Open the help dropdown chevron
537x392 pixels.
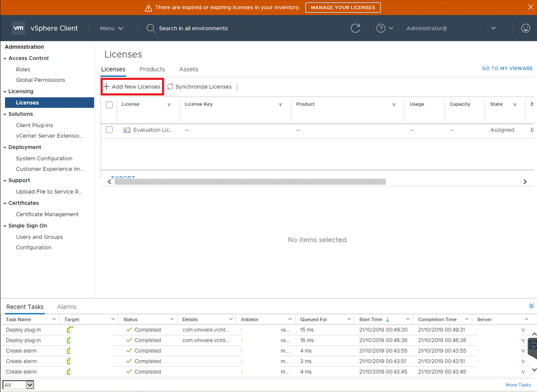(x=391, y=28)
